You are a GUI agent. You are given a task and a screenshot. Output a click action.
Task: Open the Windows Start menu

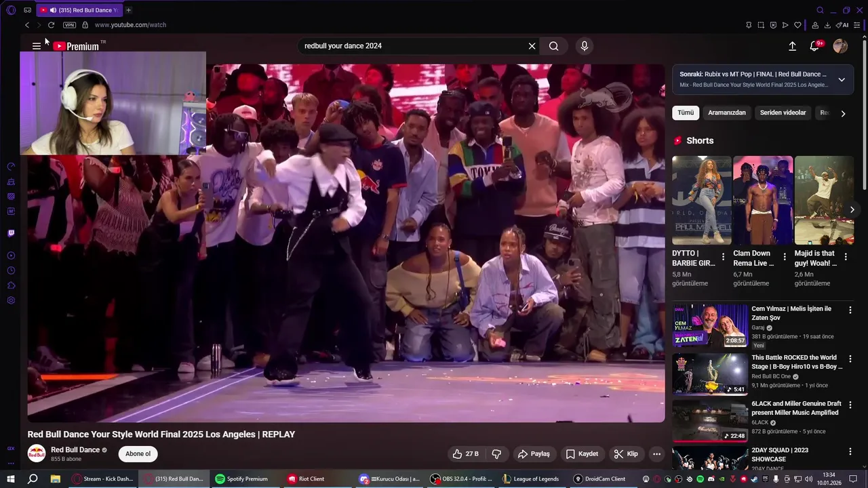click(11, 479)
